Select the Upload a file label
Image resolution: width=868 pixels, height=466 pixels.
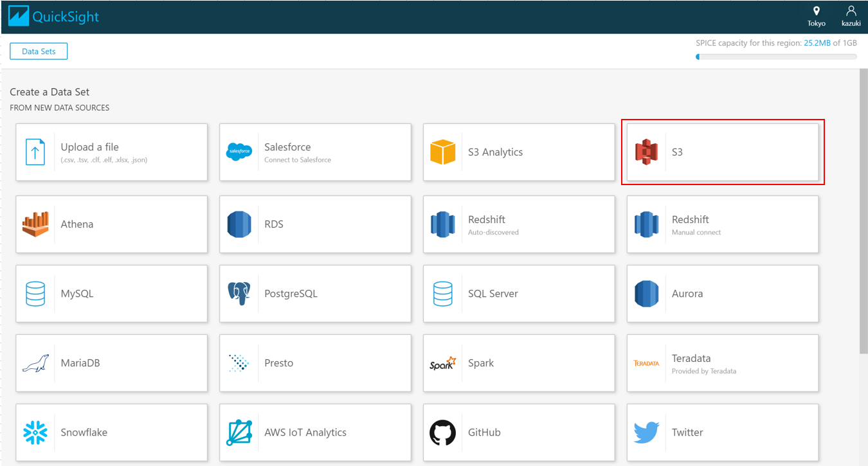(x=90, y=147)
